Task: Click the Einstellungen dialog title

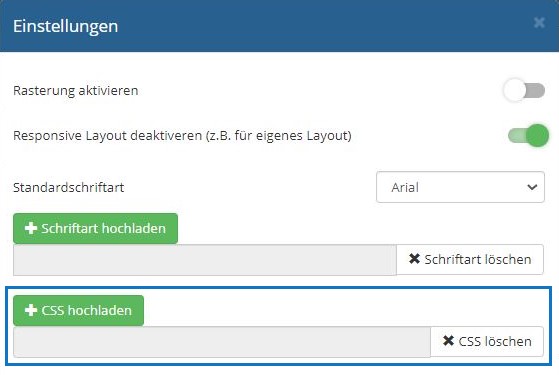Action: point(66,27)
